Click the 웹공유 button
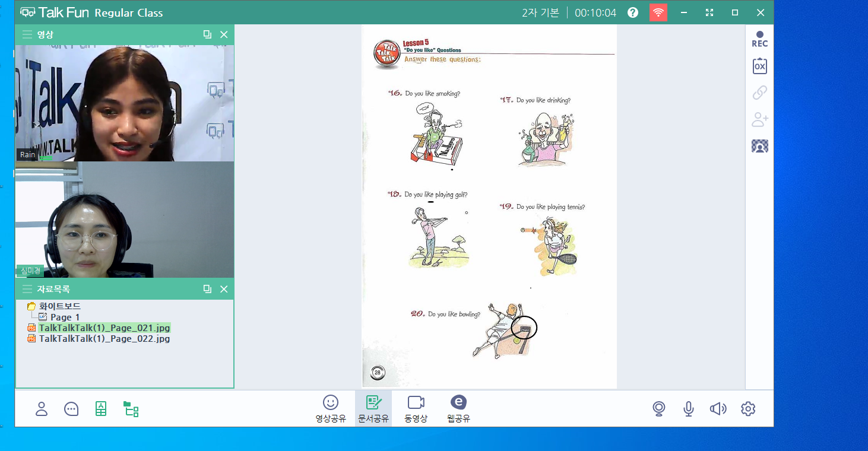Viewport: 868px width, 451px height. point(458,408)
